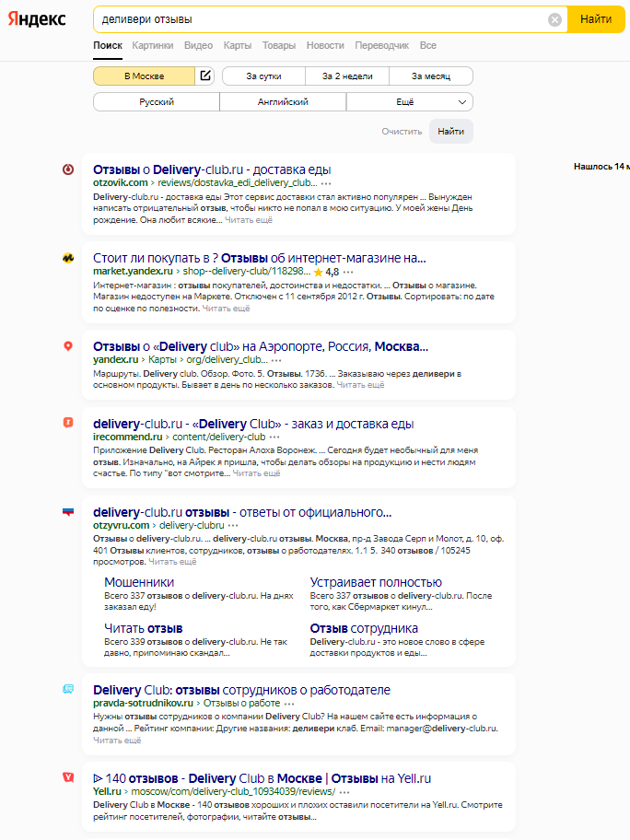Viewport: 630px width, 840px height.
Task: Open 140 отзывов Delivery Club Yell.ru result
Action: tap(262, 778)
